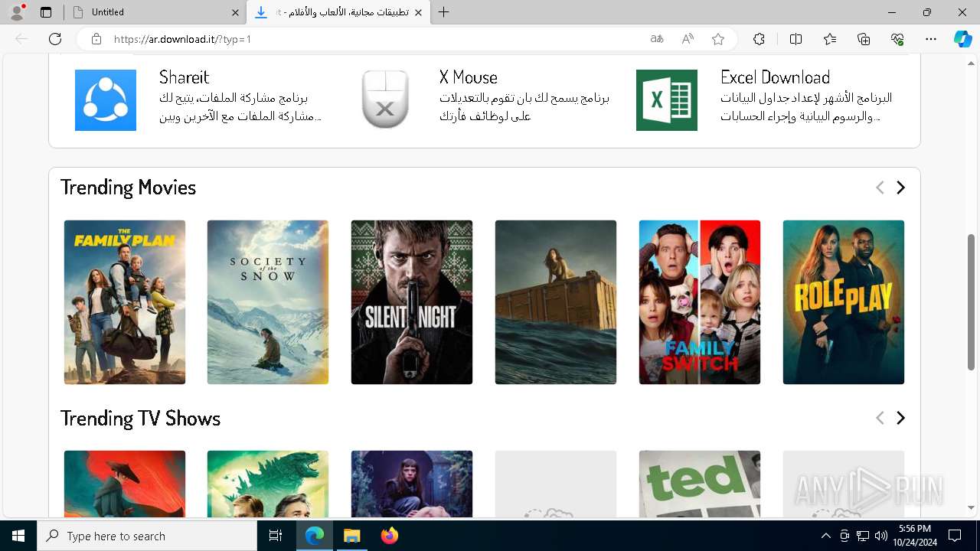Close the download.it tab
The height and width of the screenshot is (551, 980).
coord(418,12)
